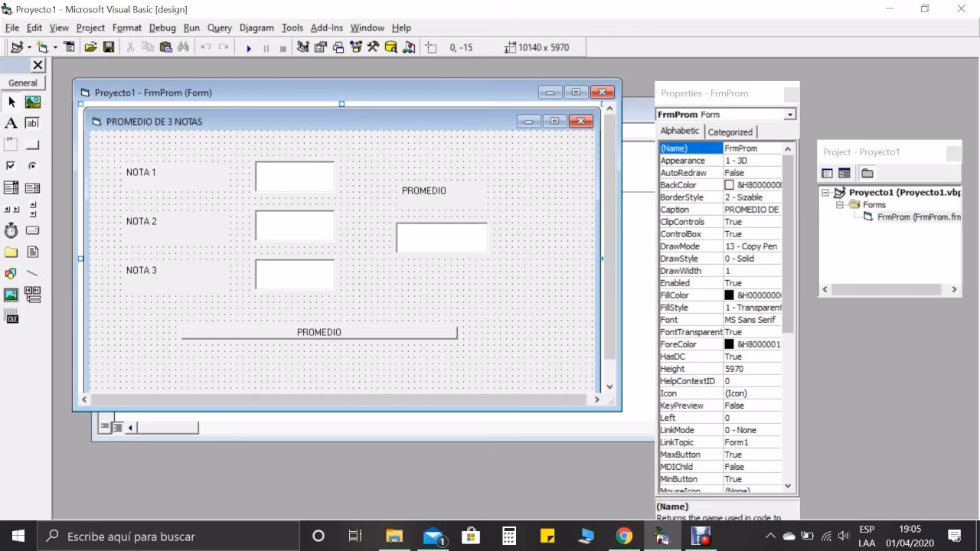
Task: Collapse the Forms folder in the project tree
Action: click(840, 205)
